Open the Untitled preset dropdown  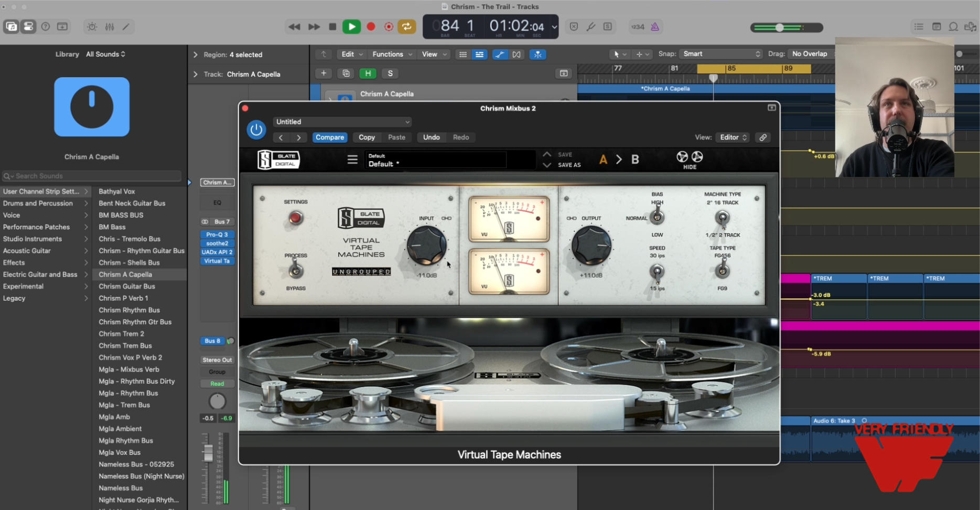tap(342, 122)
